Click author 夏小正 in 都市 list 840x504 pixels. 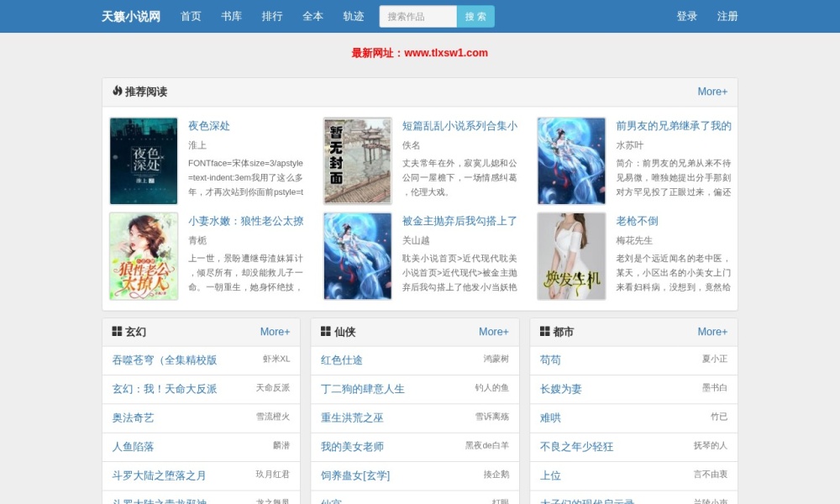pyautogui.click(x=715, y=359)
